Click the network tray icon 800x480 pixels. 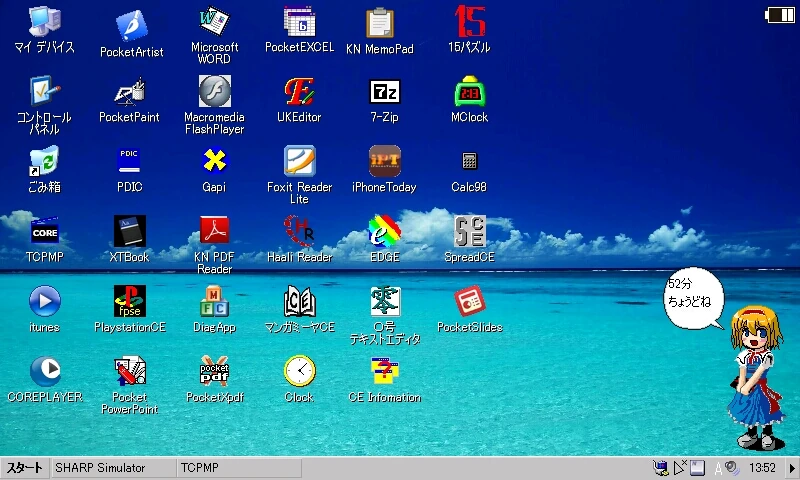tap(661, 468)
